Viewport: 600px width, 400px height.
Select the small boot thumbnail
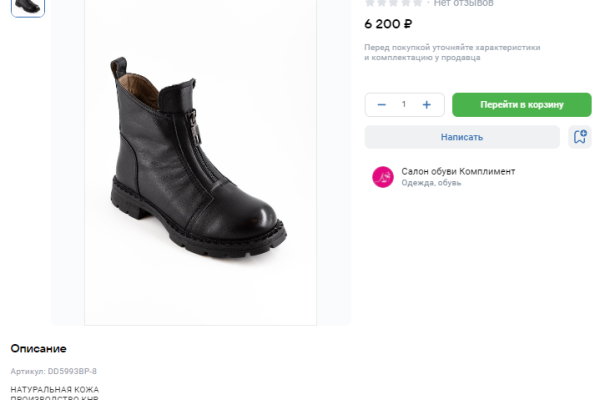coord(28,6)
